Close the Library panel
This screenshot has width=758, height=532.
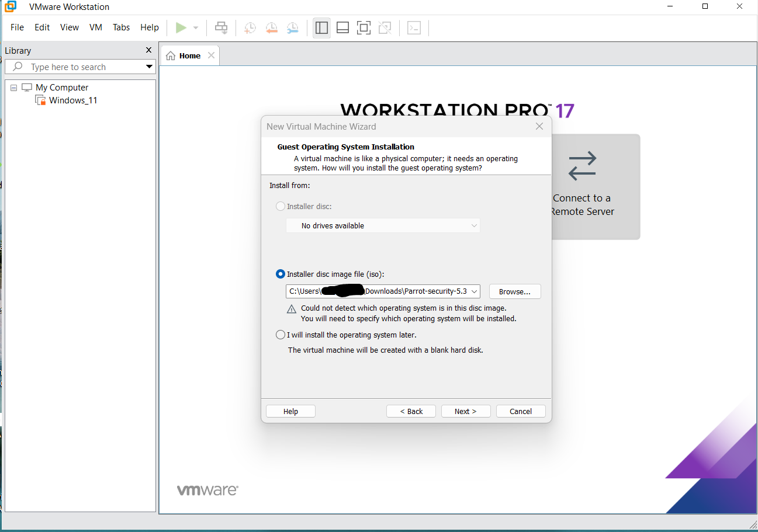point(148,50)
